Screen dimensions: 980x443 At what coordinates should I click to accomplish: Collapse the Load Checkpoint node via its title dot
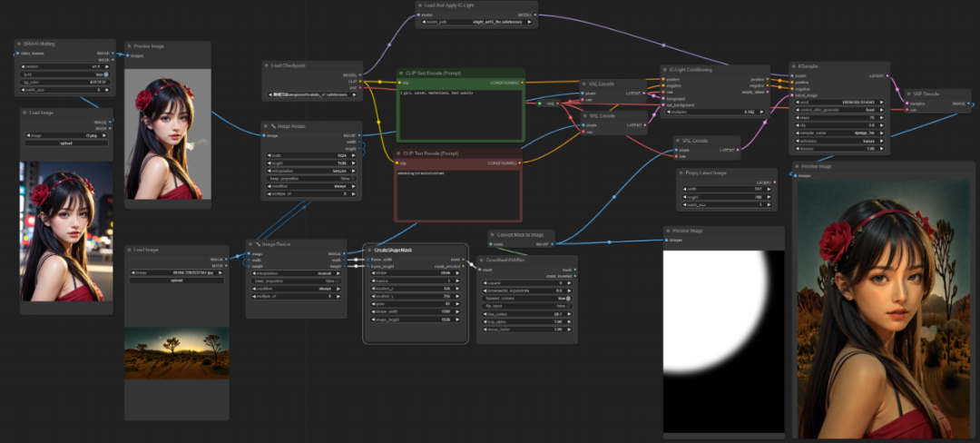(x=267, y=65)
